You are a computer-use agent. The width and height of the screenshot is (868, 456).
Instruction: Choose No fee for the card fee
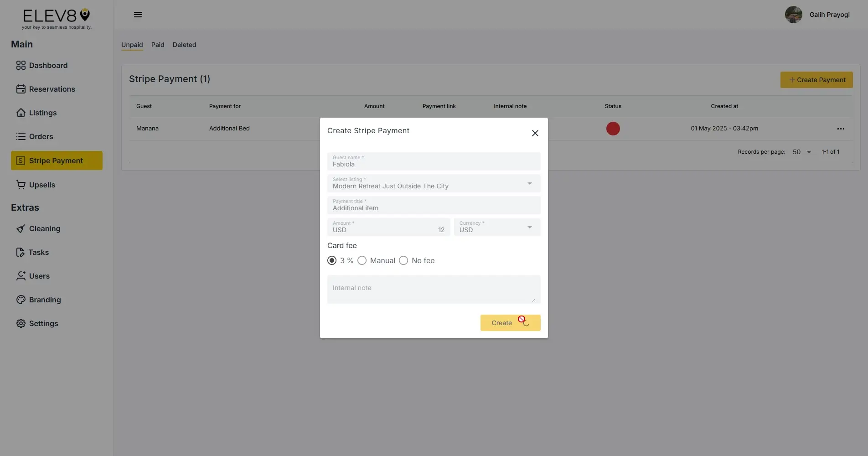403,260
